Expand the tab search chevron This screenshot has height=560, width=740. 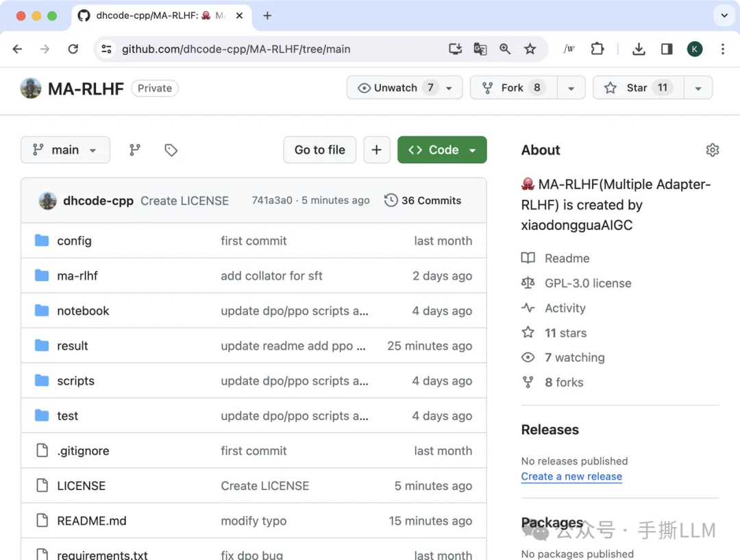[x=724, y=16]
